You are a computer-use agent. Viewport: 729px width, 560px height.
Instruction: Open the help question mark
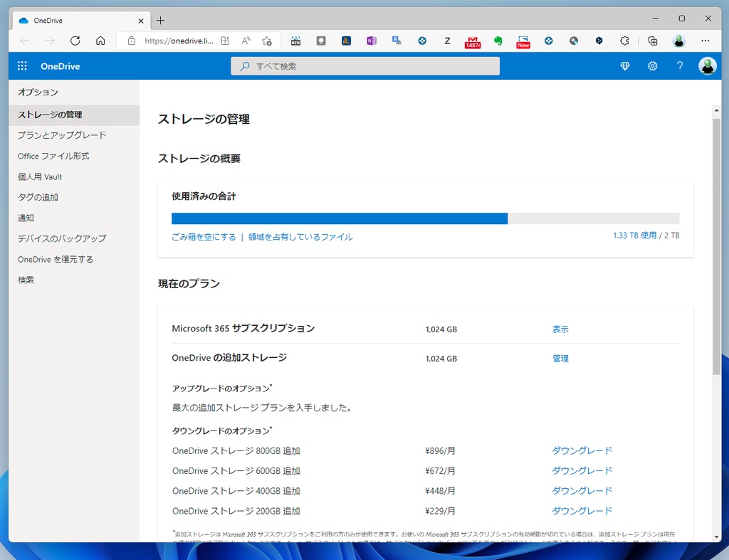pyautogui.click(x=680, y=66)
